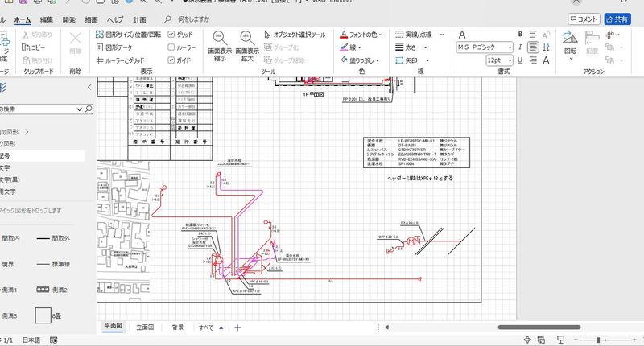644x346 pixels.
Task: Select the 標準線 stencil shape
Action: click(x=53, y=264)
